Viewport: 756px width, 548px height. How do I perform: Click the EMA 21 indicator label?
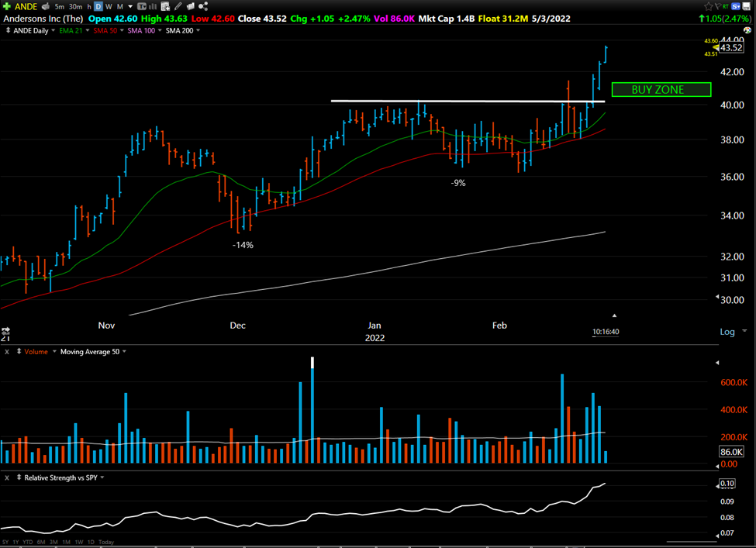tap(71, 30)
